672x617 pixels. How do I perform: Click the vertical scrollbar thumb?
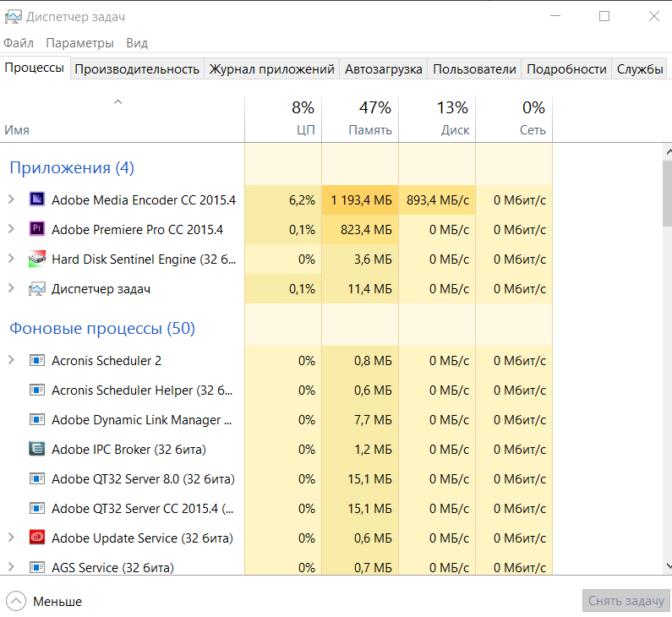pos(667,194)
